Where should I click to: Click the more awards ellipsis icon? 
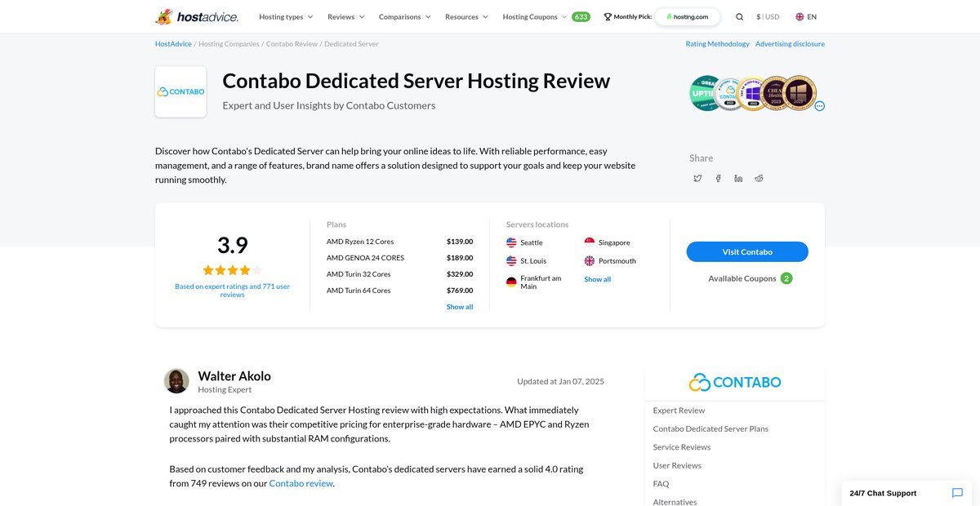[819, 106]
